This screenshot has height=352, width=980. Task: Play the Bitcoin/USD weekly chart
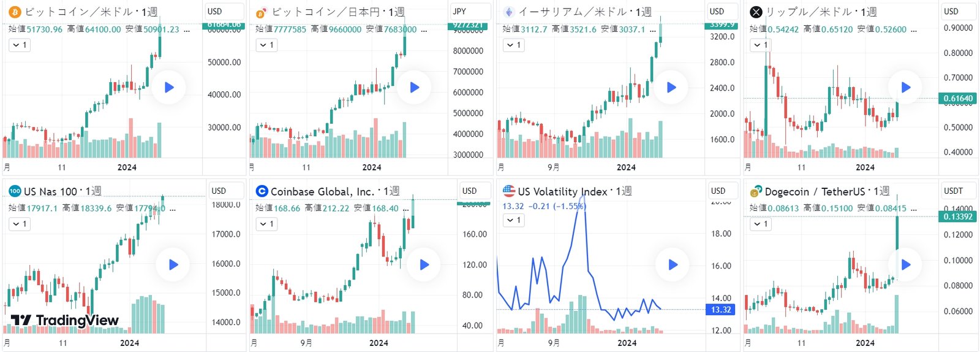169,88
